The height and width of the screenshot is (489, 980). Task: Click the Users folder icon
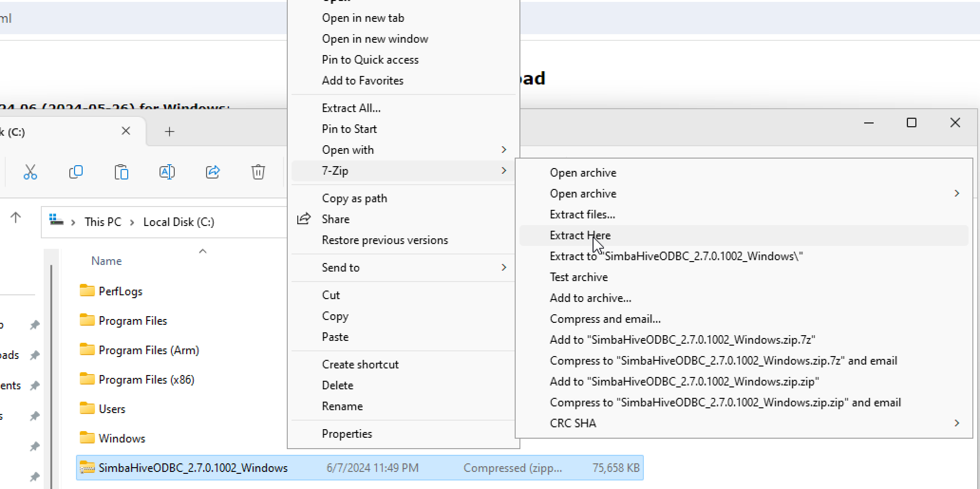[87, 408]
